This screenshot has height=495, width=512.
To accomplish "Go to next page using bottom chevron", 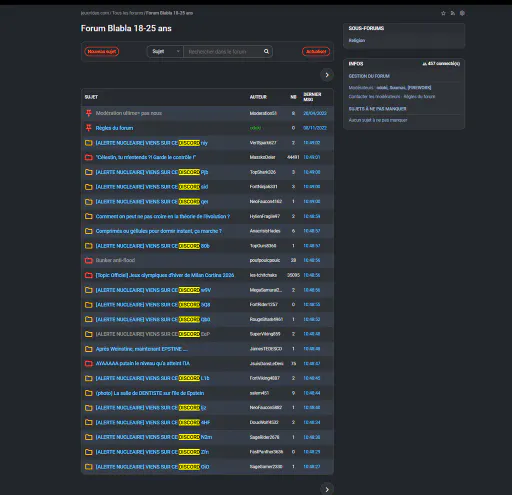I will click(327, 489).
